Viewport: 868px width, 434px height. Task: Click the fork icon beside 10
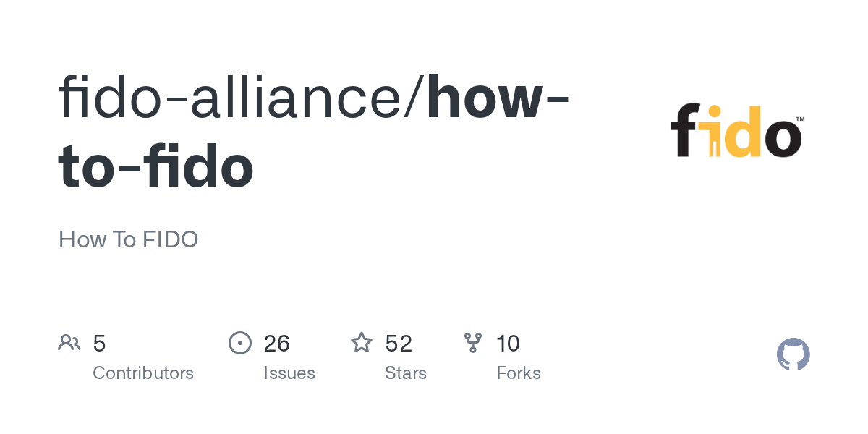pos(473,343)
